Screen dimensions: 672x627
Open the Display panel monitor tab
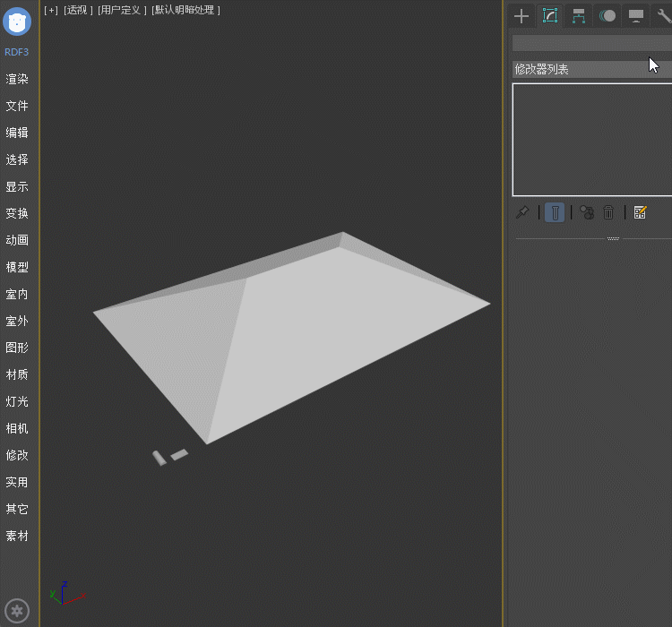[636, 15]
